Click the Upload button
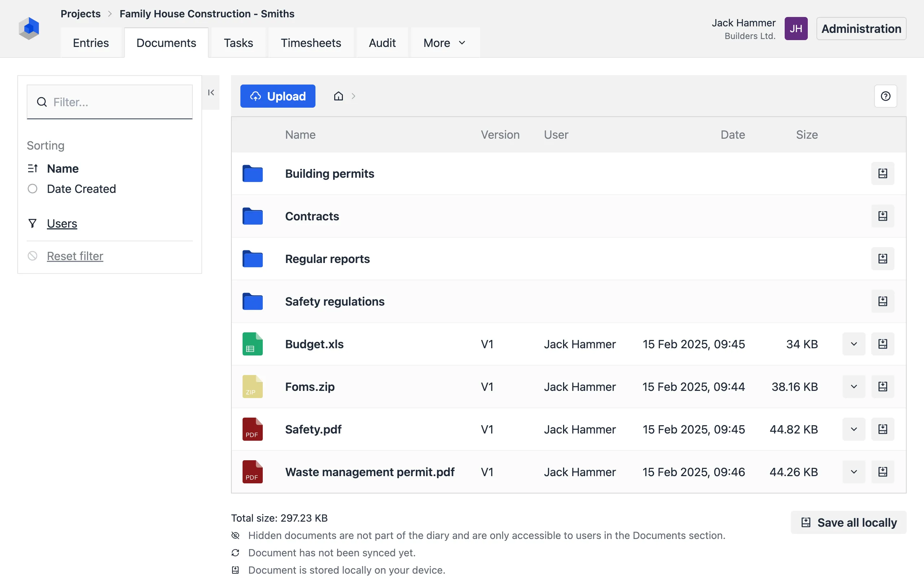This screenshot has width=924, height=578. click(278, 96)
